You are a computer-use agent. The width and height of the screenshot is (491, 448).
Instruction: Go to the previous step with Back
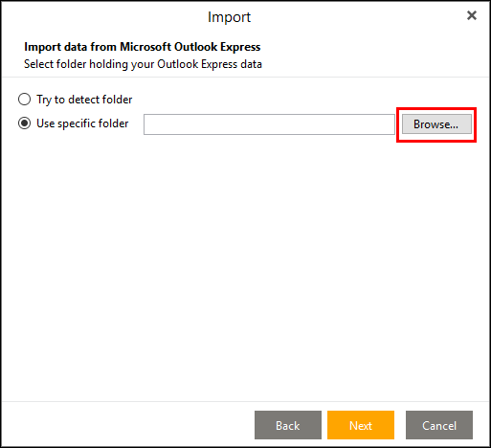click(288, 425)
